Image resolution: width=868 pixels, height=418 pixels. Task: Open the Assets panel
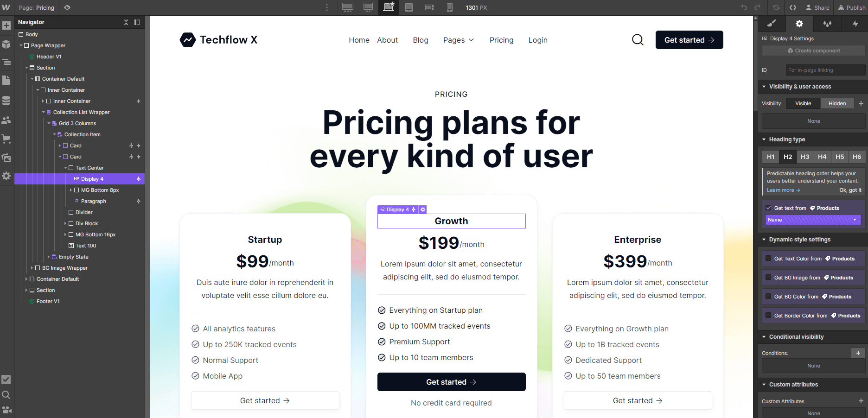point(6,157)
